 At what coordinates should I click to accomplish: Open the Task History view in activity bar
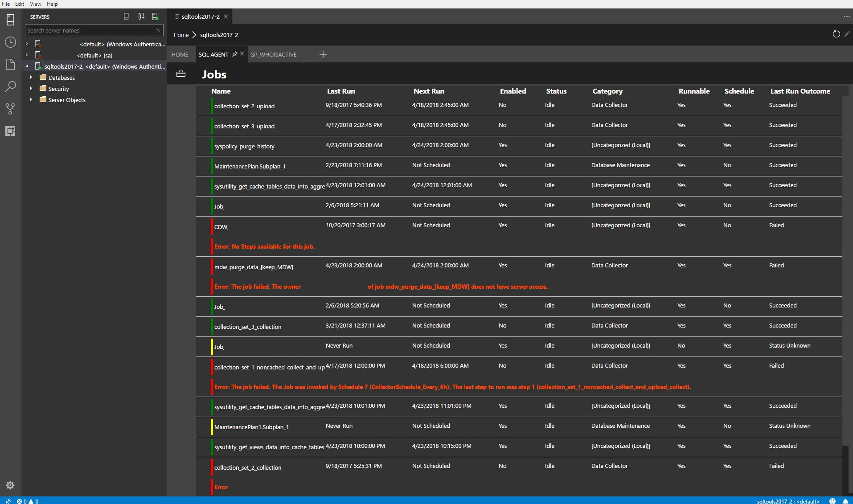point(10,42)
